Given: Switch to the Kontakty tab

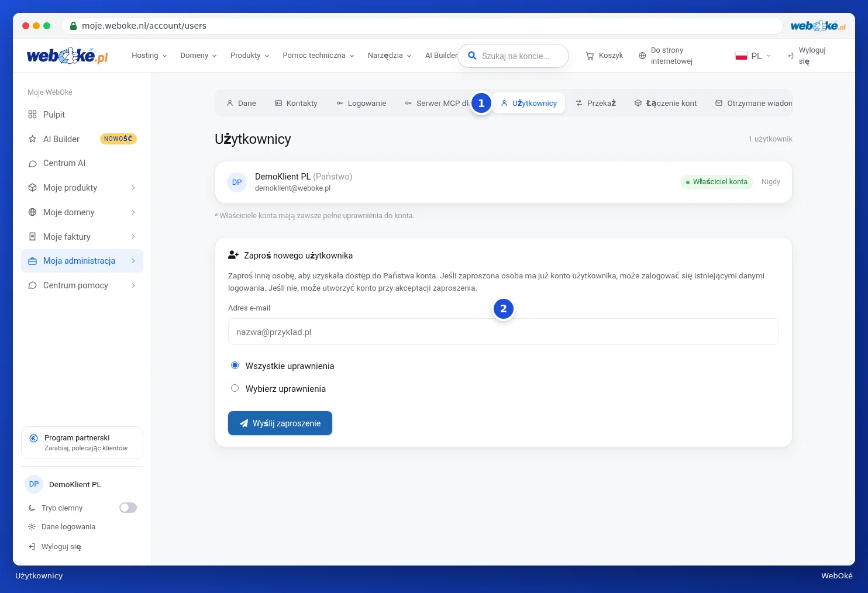Looking at the screenshot, I should (x=296, y=104).
